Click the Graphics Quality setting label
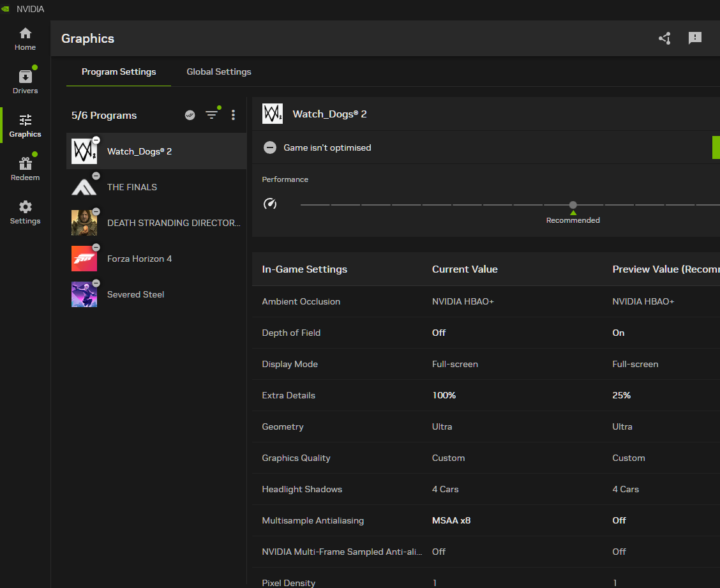 tap(296, 458)
